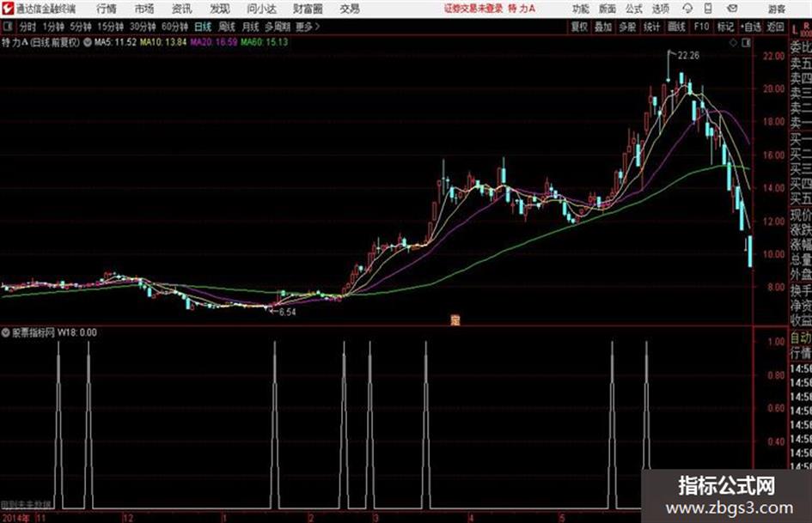This screenshot has width=812, height=523.
Task: Click the 6.54 low price label
Action: pyautogui.click(x=287, y=312)
